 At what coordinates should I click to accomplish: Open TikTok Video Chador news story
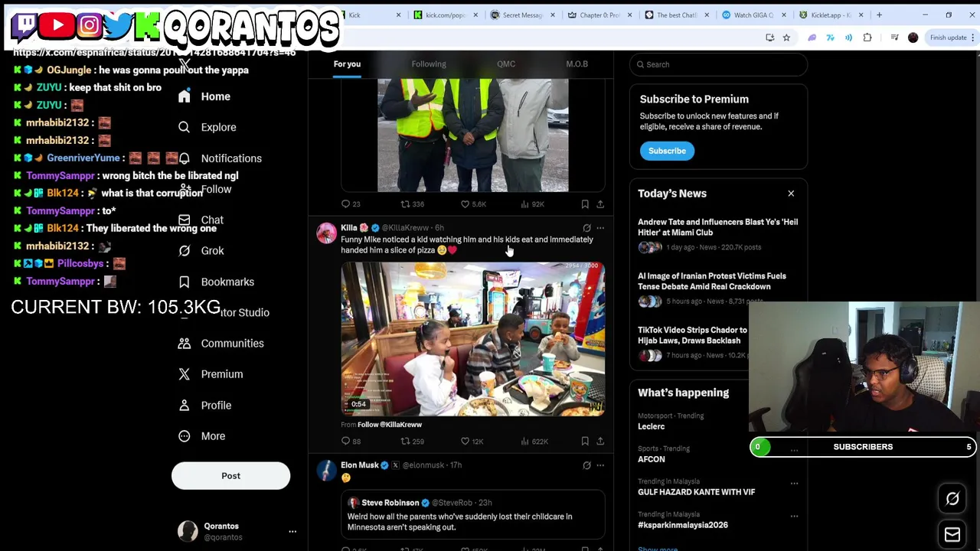tap(691, 342)
